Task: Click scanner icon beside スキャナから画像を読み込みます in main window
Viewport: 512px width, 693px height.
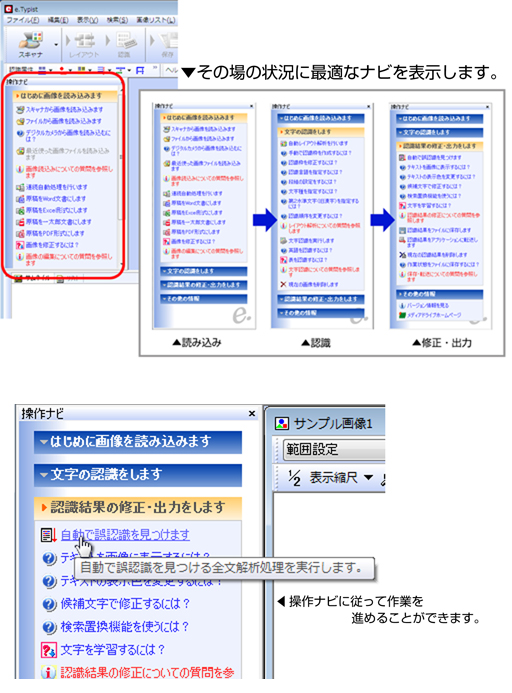Action: click(20, 109)
